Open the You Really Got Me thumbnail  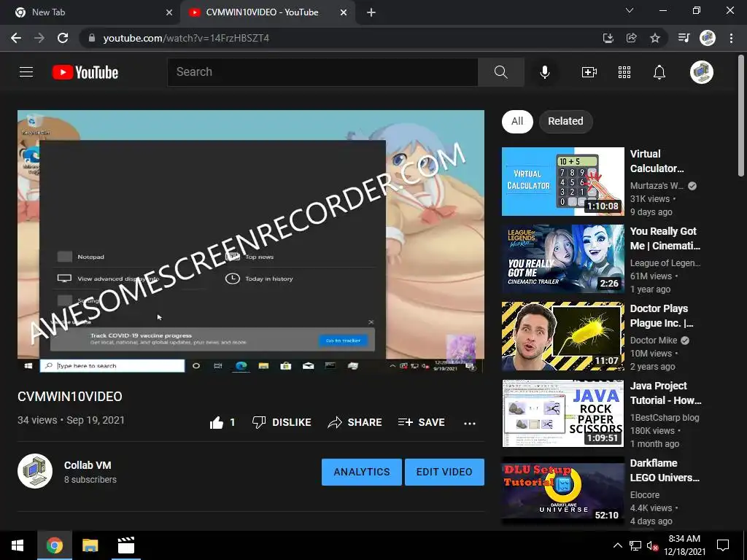click(562, 259)
